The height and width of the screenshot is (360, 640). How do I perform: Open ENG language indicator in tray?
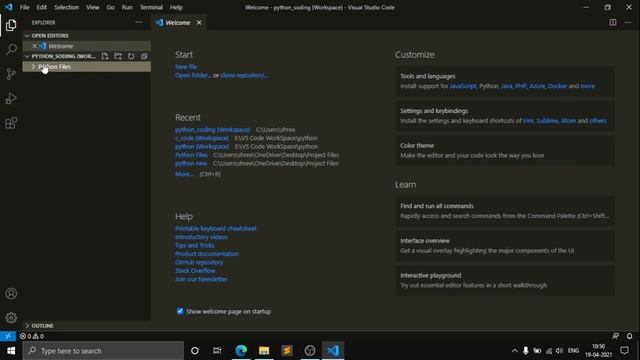pos(573,351)
